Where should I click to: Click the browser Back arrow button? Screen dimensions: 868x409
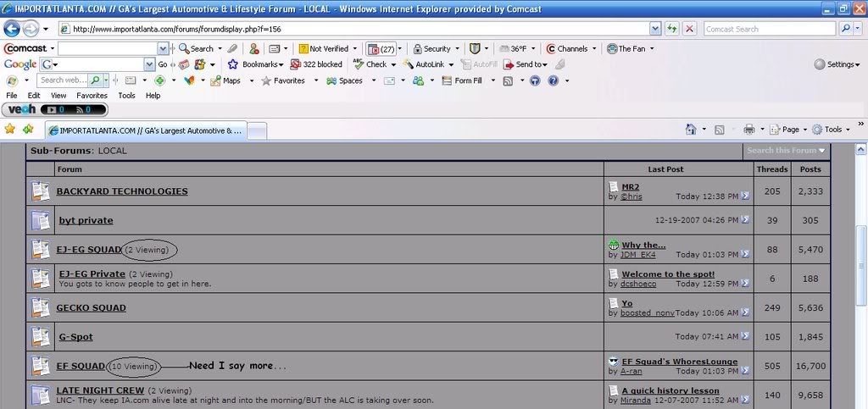(x=13, y=28)
